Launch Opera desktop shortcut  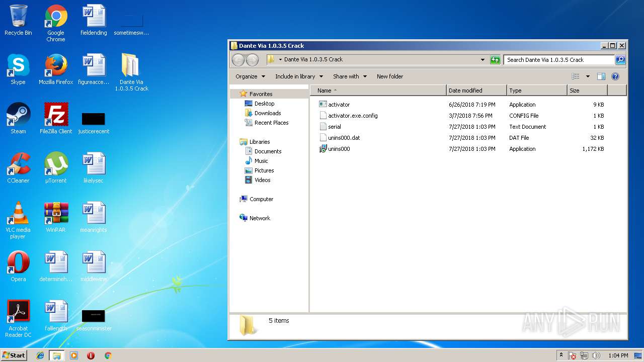(x=18, y=266)
